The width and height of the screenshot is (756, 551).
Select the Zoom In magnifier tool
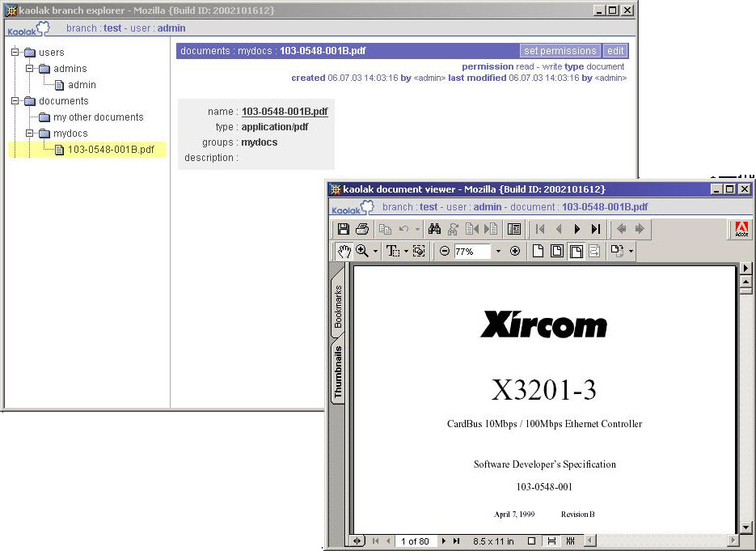click(x=362, y=251)
